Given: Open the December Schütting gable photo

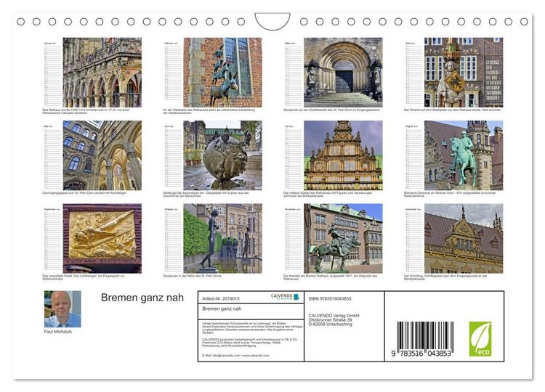Looking at the screenshot, I should click(464, 238).
